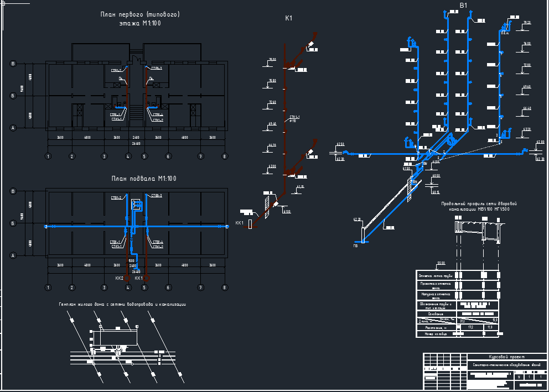
Task: Select axis bubble '3' on the first floor plan
Action: 104,156
